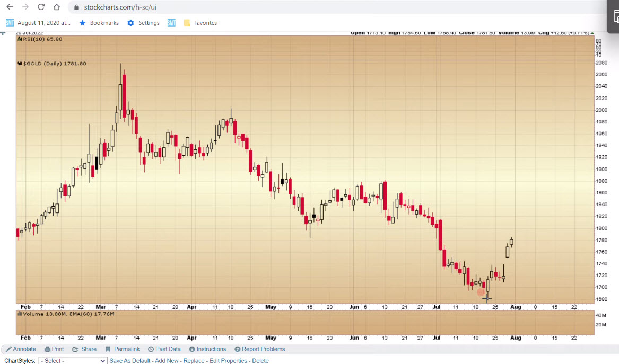This screenshot has width=619, height=364.
Task: Click the Share arrow icon
Action: [75, 349]
